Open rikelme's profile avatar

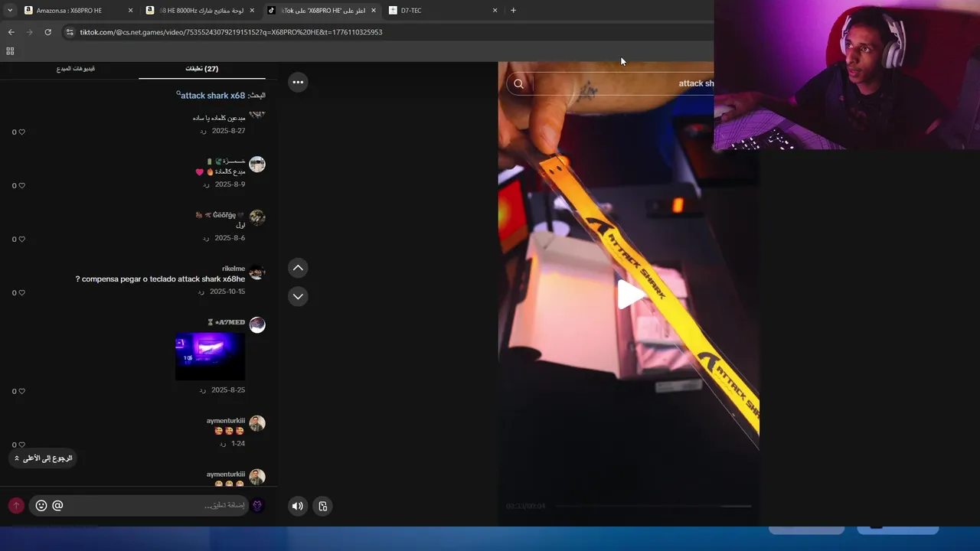[257, 272]
